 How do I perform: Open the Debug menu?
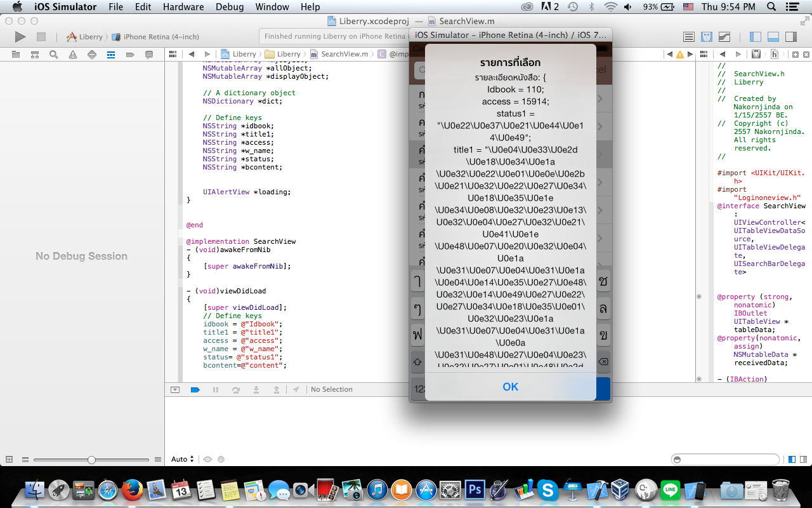(229, 7)
